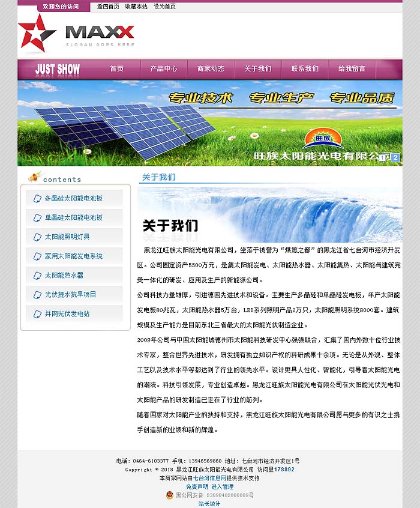This screenshot has width=420, height=508.
Task: Click icon beside 并网光伏发电站
Action: pos(38,314)
